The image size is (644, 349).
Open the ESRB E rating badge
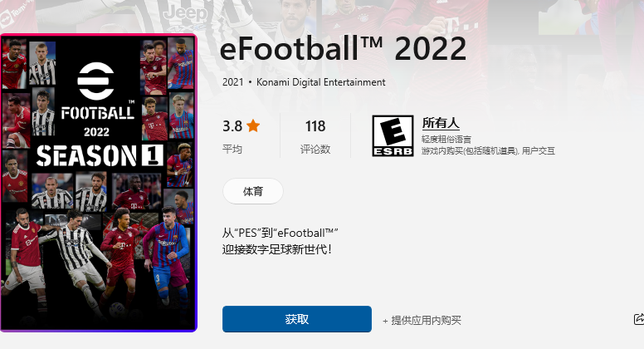pos(393,135)
